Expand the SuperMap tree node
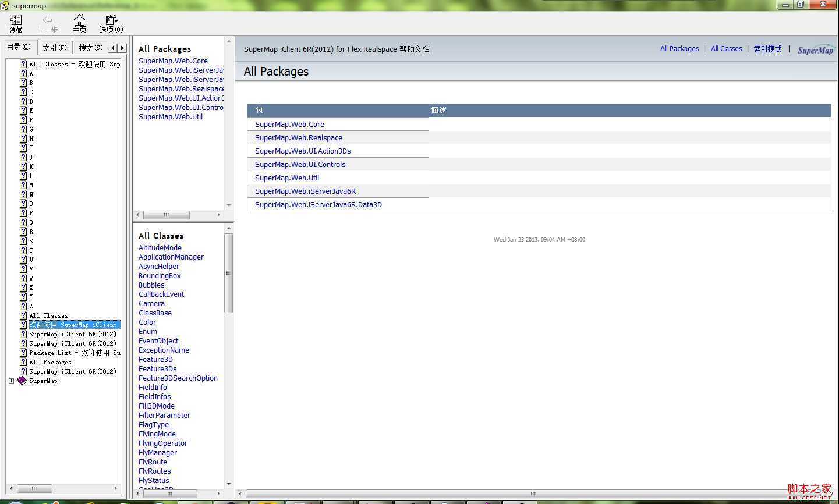Image resolution: width=839 pixels, height=504 pixels. [x=11, y=381]
